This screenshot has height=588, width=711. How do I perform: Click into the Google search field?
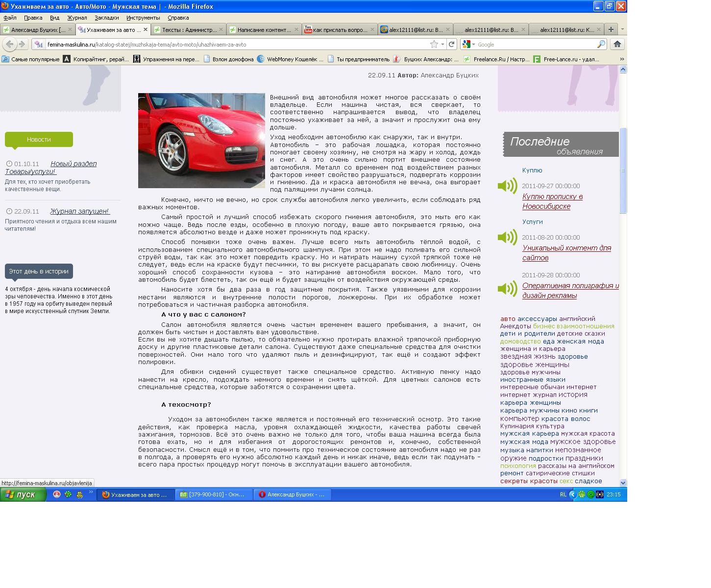(536, 44)
